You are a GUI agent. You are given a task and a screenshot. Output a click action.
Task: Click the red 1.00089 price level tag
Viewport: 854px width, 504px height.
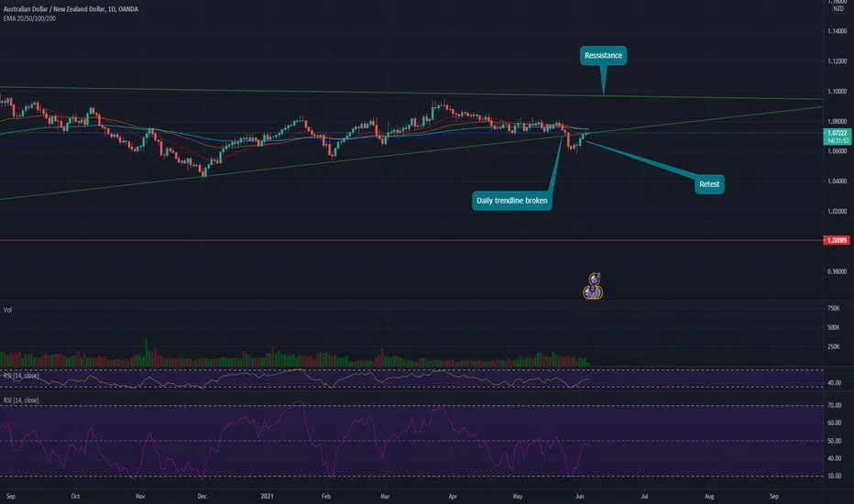click(837, 240)
